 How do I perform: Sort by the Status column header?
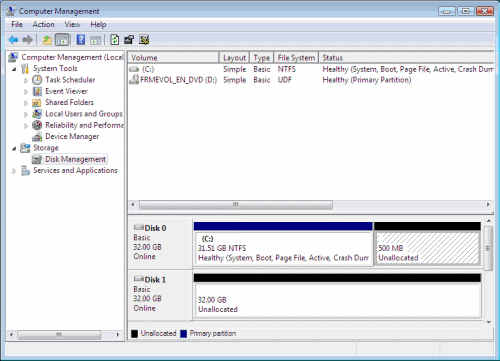coord(406,58)
